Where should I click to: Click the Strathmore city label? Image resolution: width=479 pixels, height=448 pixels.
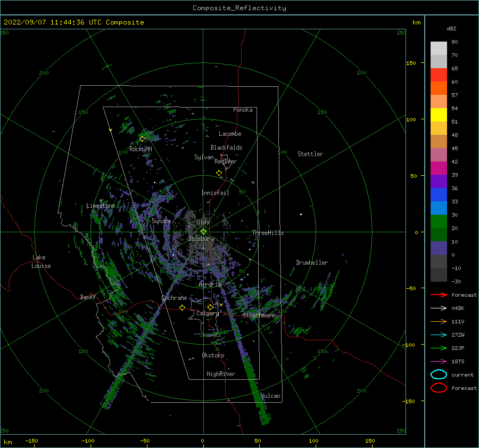click(259, 315)
